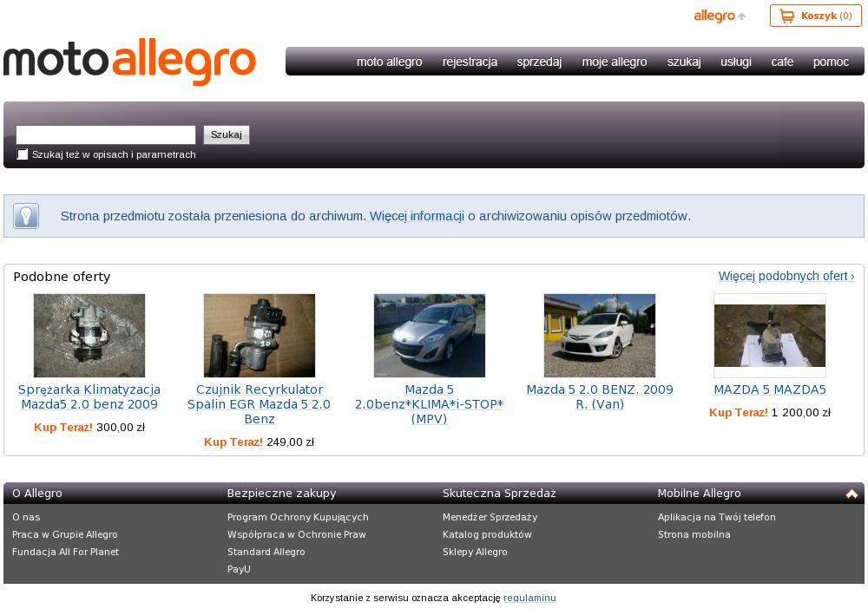Click the lightbulb info icon

point(26,216)
